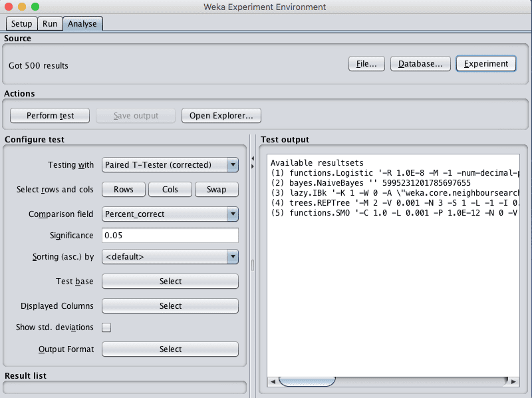Select the Test base
This screenshot has height=398, width=532.
(170, 282)
